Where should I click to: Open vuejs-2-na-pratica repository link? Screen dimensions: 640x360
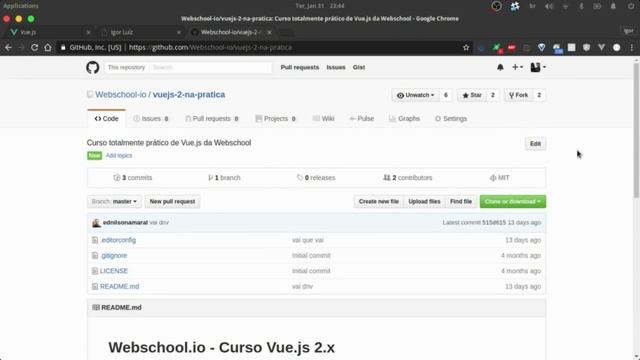click(189, 95)
